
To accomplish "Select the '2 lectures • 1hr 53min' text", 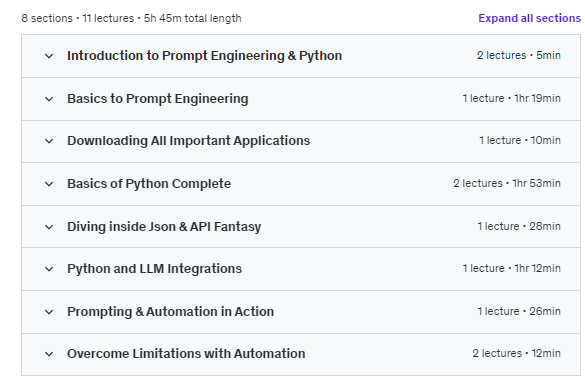I will tap(507, 183).
